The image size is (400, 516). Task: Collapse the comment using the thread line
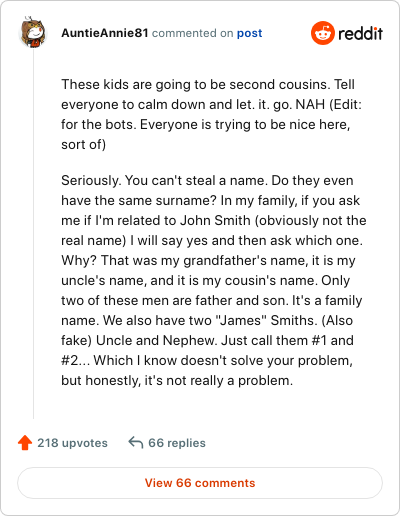tap(33, 233)
